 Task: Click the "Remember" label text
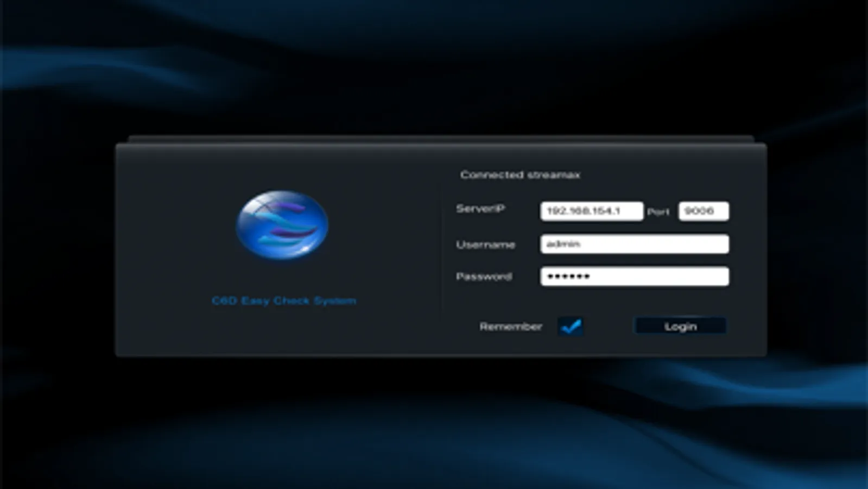coord(511,327)
